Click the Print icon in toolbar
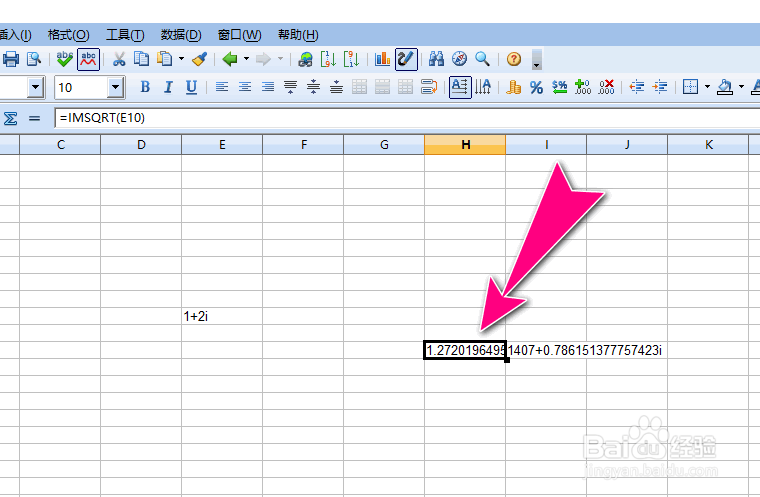Screen dimensions: 760x497 pyautogui.click(x=11, y=59)
